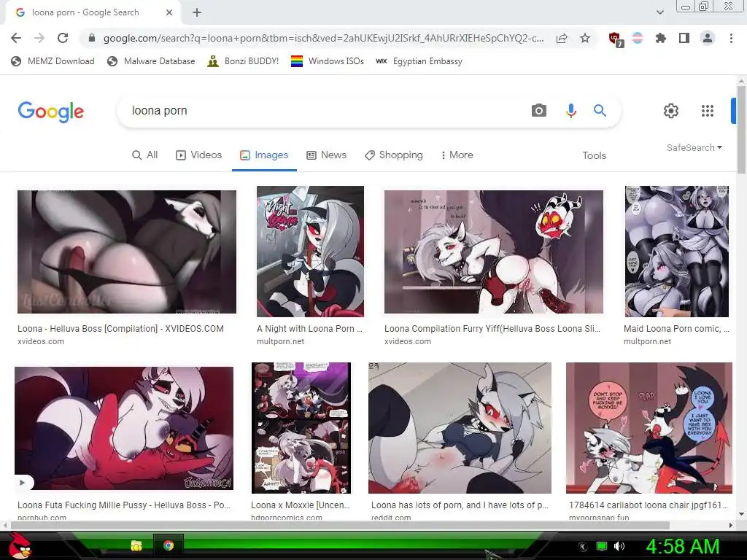This screenshot has width=747, height=560.
Task: Expand the More search options
Action: (x=457, y=155)
